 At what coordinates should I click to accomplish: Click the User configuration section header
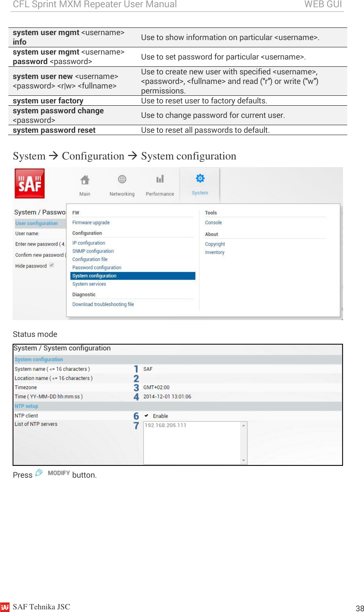(36, 223)
